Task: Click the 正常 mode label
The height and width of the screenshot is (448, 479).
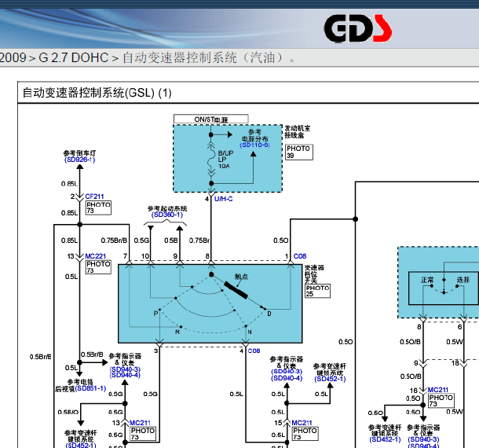Action: coord(427,280)
